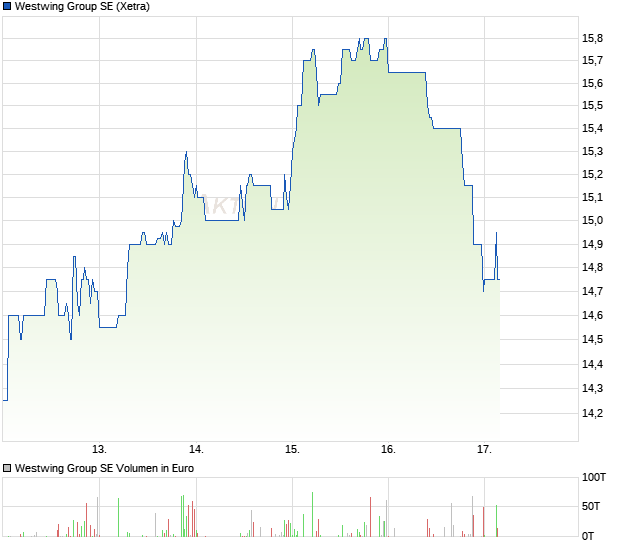This screenshot has height=546, width=620.
Task: Click the 0T volume axis label
Action: [588, 536]
